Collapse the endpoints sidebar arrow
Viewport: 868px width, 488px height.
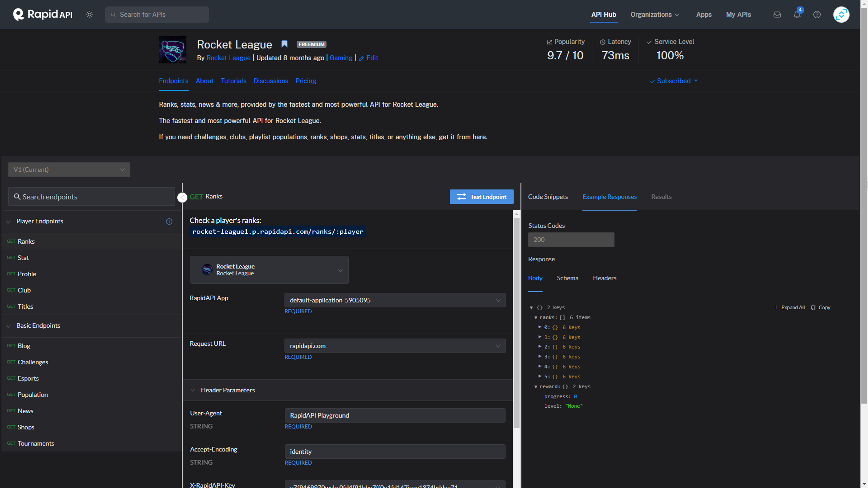tap(182, 197)
